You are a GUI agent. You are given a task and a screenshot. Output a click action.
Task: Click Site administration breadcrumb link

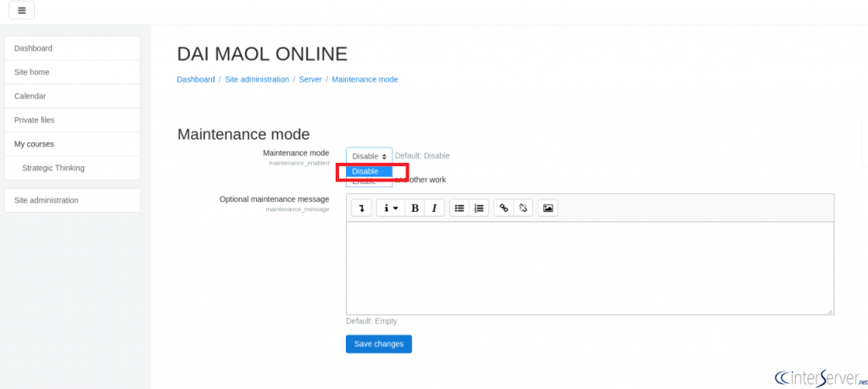257,79
